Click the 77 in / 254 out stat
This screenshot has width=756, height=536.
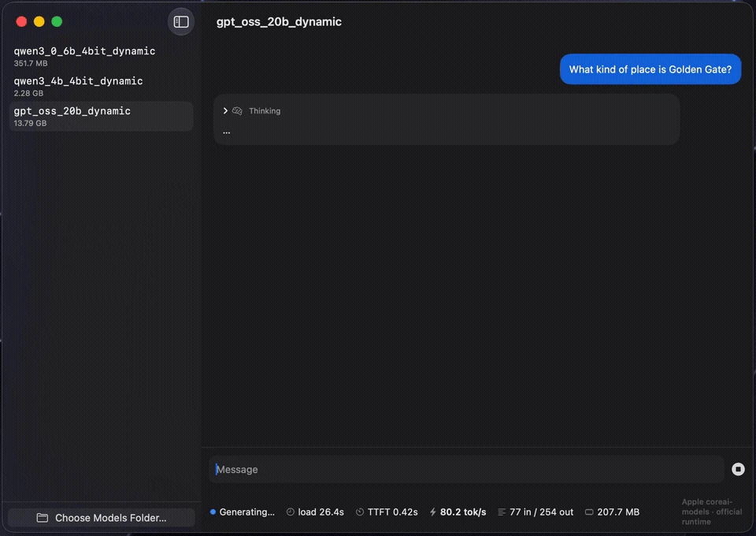tap(542, 512)
